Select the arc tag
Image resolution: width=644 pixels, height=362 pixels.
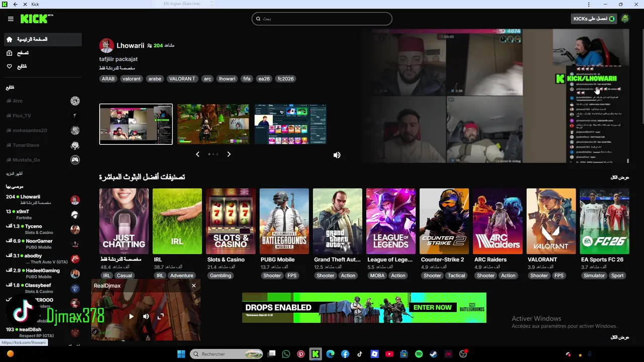[207, 79]
